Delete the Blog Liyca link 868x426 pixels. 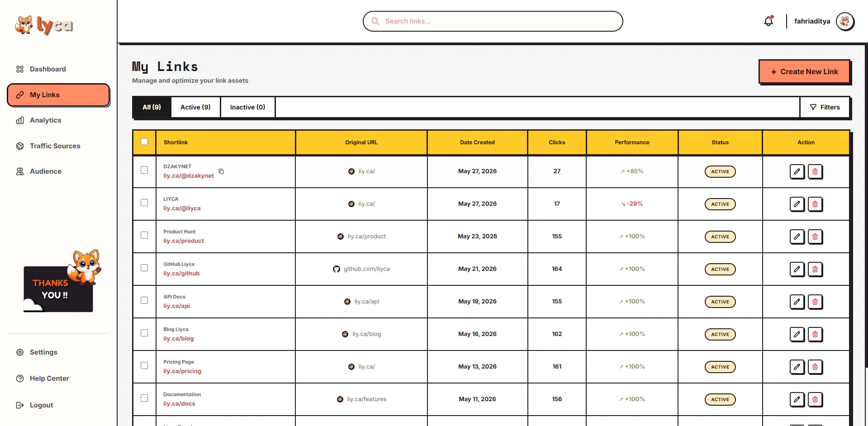pyautogui.click(x=815, y=334)
